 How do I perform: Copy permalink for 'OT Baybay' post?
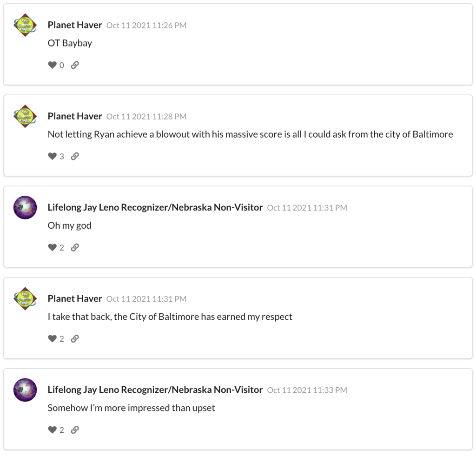[75, 65]
